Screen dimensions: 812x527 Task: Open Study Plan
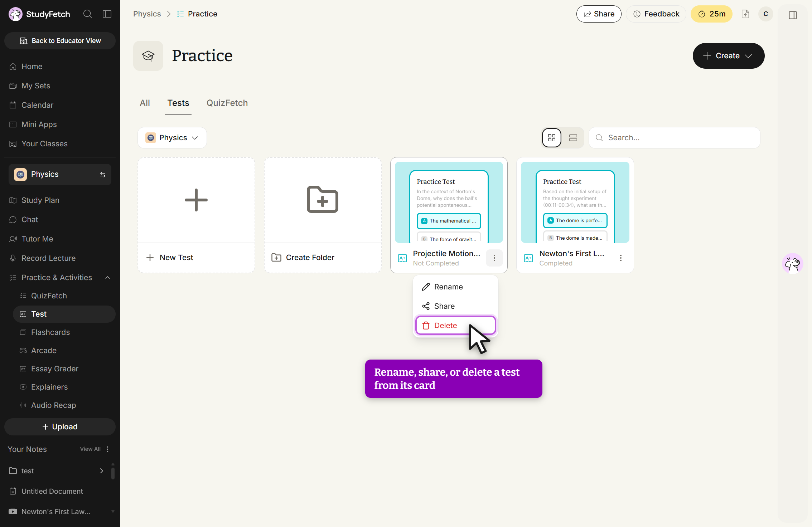coord(60,200)
